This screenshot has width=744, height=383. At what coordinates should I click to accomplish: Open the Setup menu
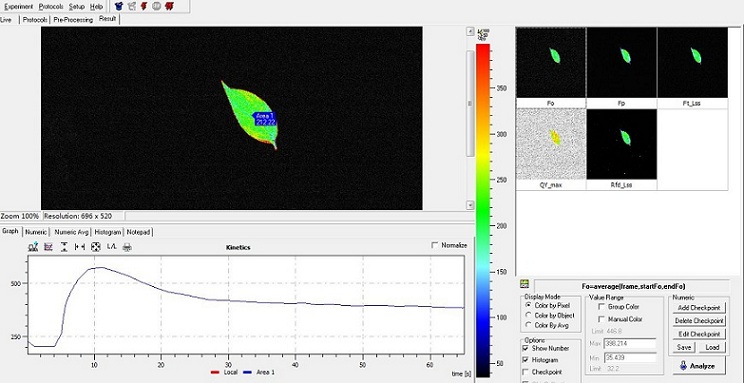(x=76, y=7)
